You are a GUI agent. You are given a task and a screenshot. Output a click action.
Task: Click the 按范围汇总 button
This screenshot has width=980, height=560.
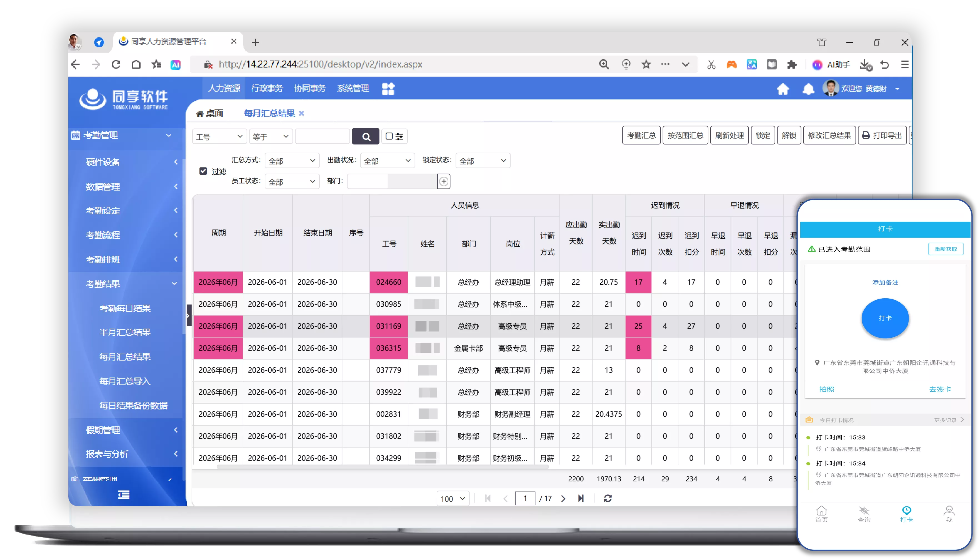tap(685, 135)
